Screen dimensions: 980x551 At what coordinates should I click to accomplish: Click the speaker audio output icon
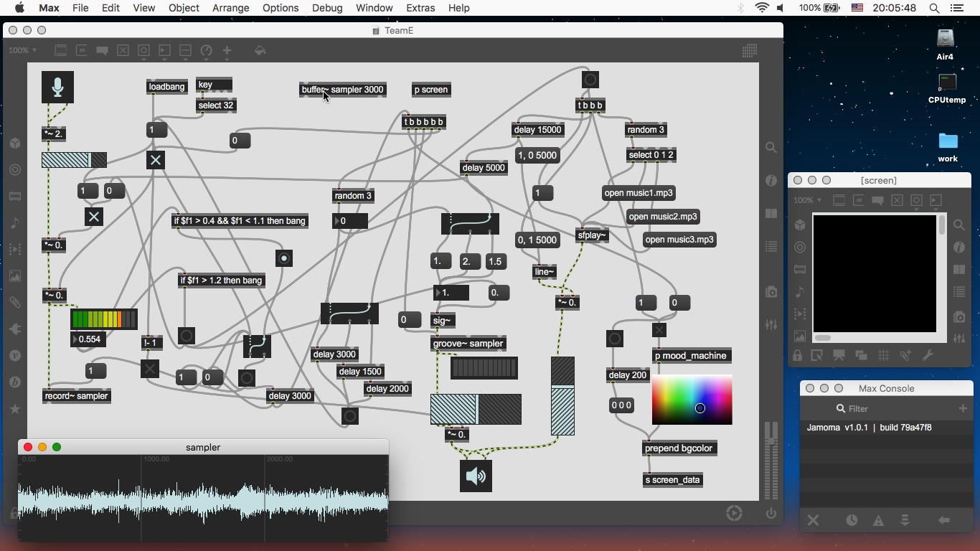[x=476, y=476]
